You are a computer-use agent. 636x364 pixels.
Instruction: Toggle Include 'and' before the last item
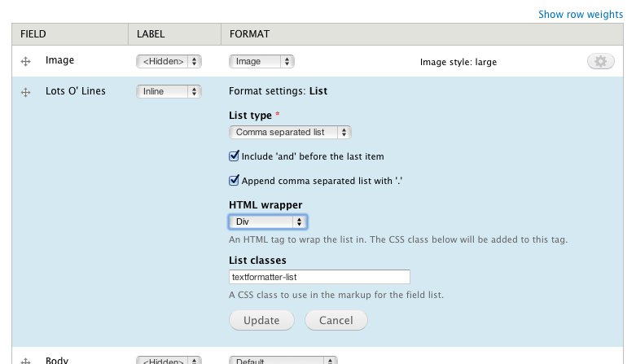coord(235,156)
